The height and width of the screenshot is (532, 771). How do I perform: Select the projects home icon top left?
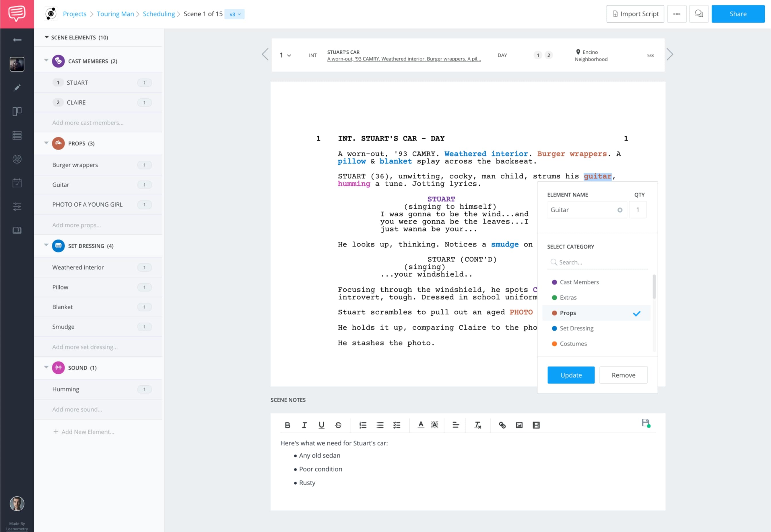[x=51, y=13]
